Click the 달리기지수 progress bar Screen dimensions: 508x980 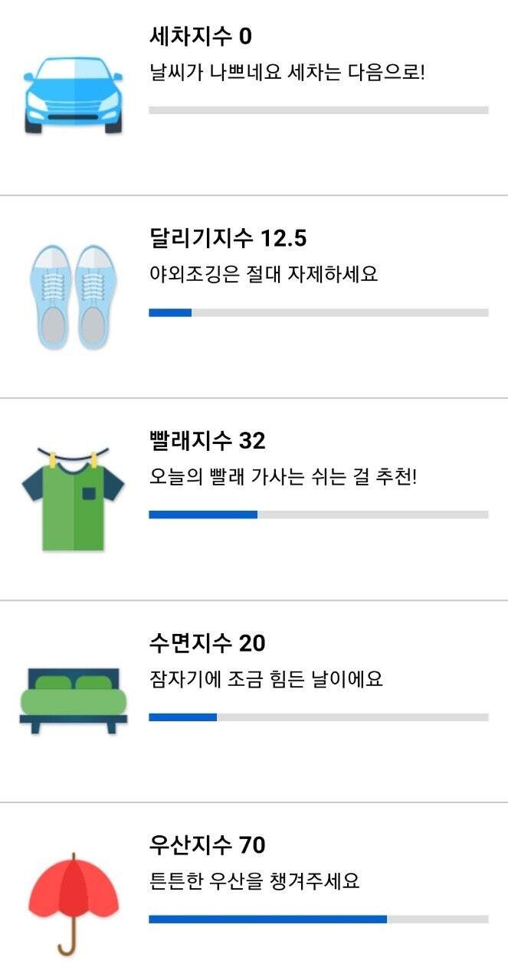tap(318, 312)
